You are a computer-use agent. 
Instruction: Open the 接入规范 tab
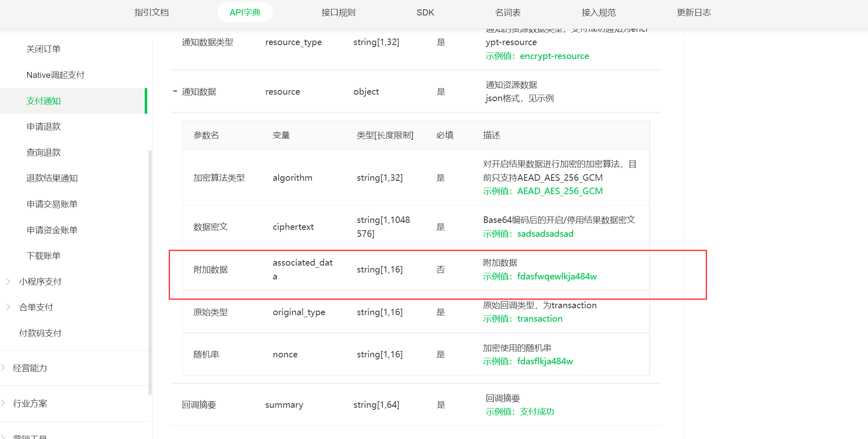pyautogui.click(x=598, y=13)
